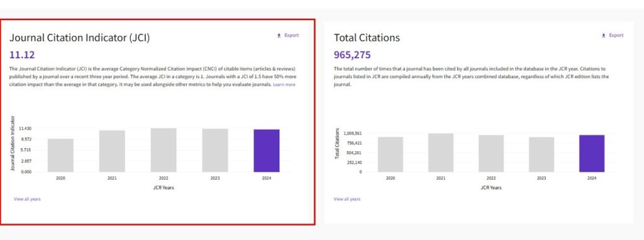
Task: Click the Journal Citation Indicator (JCI) heading
Action: click(80, 38)
